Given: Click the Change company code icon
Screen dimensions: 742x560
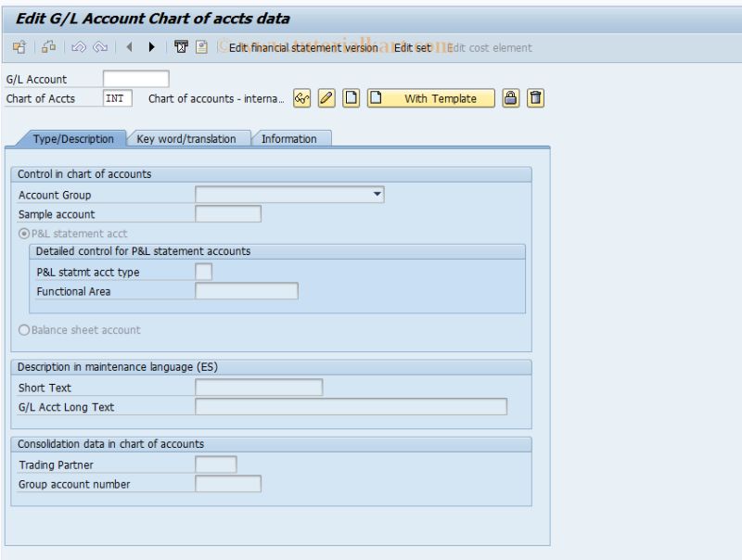Looking at the screenshot, I should pos(48,47).
